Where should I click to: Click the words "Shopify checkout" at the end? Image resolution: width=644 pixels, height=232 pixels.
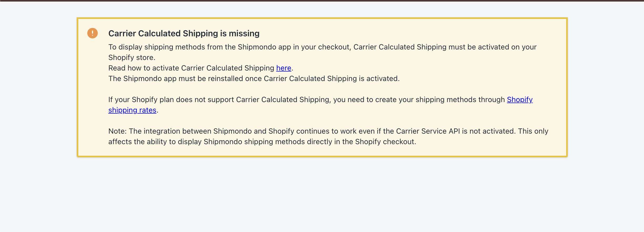(385, 142)
